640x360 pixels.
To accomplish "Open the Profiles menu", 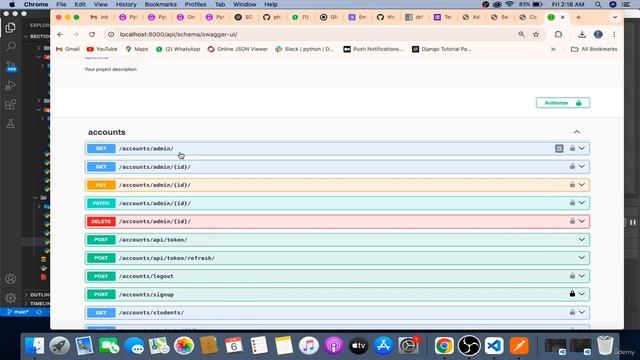I will pyautogui.click(x=195, y=4).
